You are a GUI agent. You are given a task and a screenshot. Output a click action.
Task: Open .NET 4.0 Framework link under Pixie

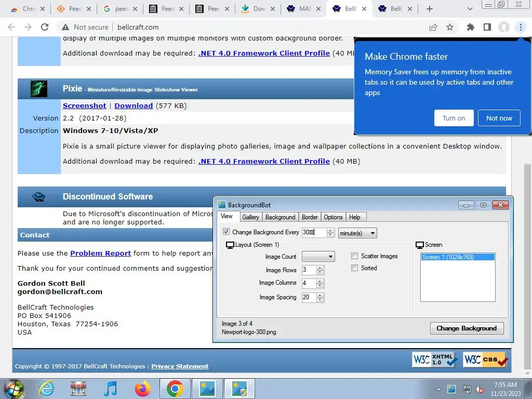tap(264, 161)
